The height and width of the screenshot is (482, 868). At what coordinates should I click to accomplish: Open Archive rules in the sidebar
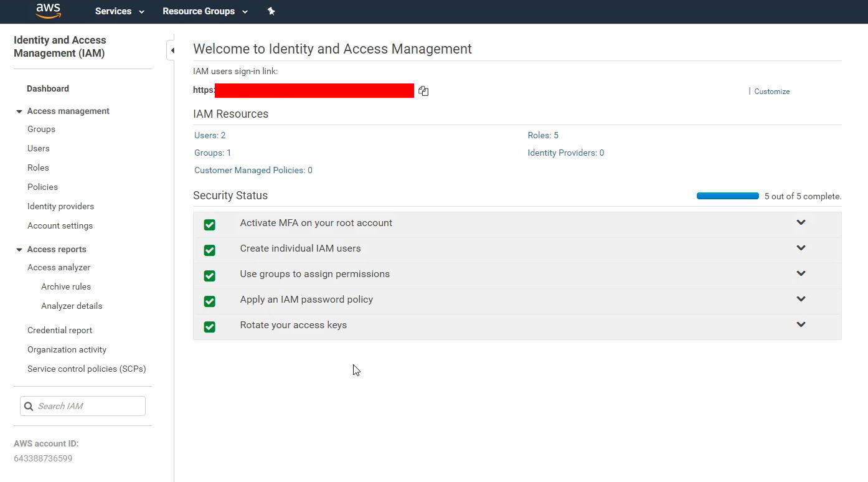tap(66, 286)
